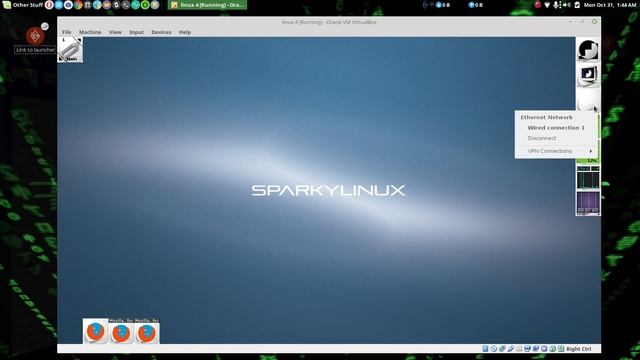This screenshot has width=640, height=360.
Task: Click the Right Ctrl host key label
Action: tap(579, 349)
